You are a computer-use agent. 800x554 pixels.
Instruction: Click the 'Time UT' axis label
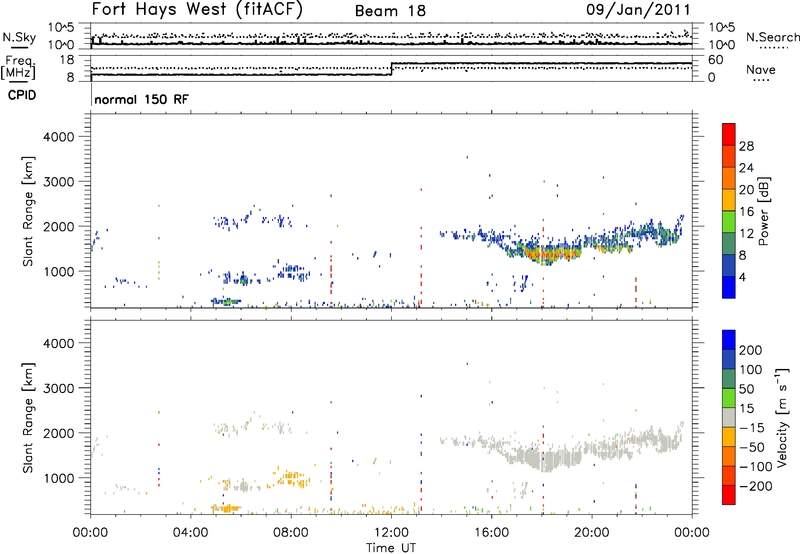pos(391,548)
